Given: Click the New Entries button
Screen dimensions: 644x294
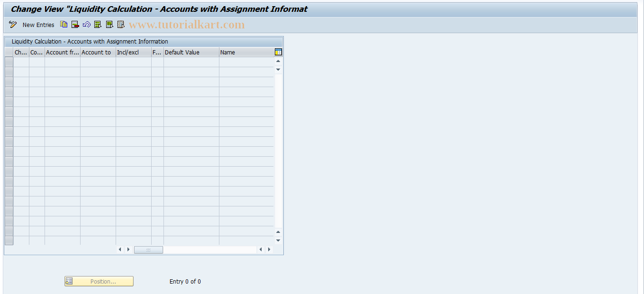Looking at the screenshot, I should tap(38, 25).
